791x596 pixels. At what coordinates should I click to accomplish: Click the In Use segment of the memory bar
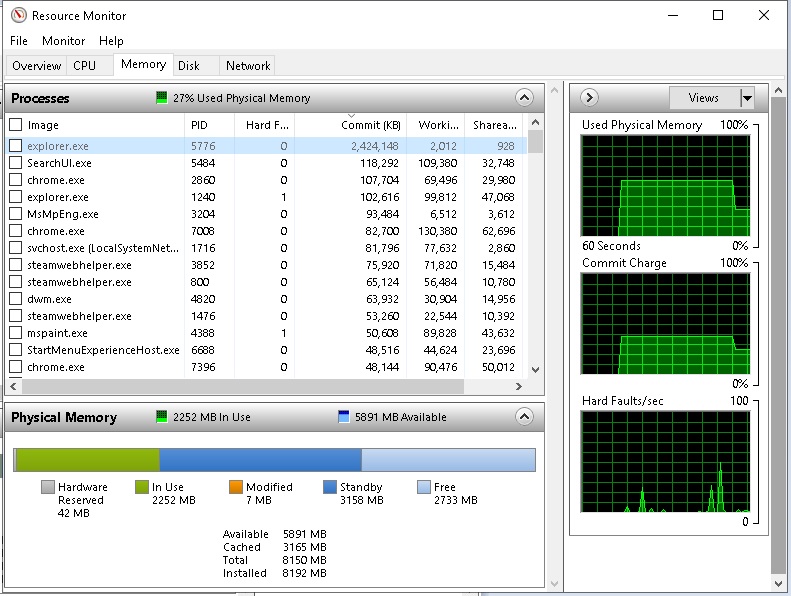pos(88,460)
